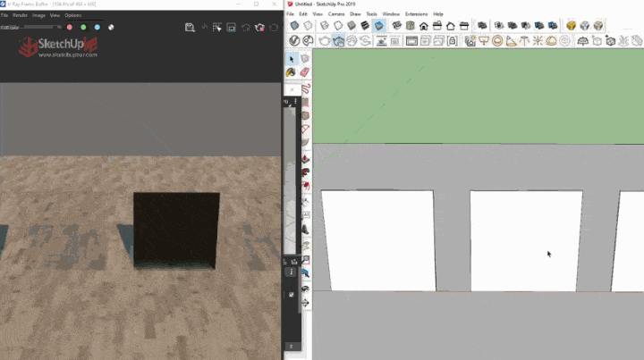Toggle the checkbox in the dark side panel

292,295
